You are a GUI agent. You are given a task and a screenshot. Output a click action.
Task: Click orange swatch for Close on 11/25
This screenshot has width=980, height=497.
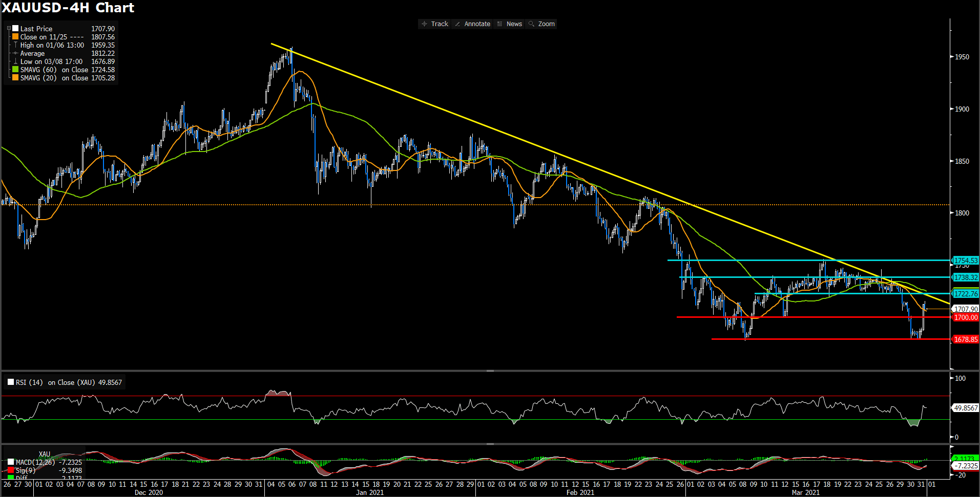[15, 37]
